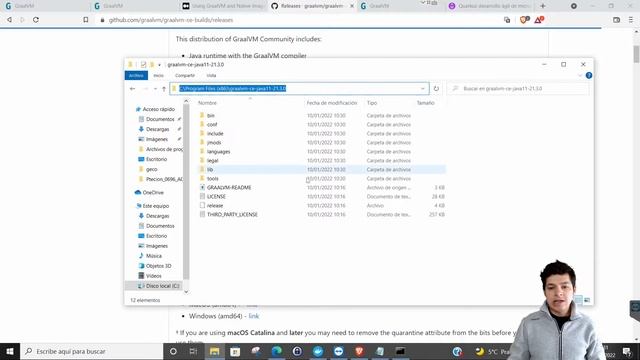The height and width of the screenshot is (360, 640).
Task: Click the Buscar en graalvm search box
Action: (x=518, y=89)
